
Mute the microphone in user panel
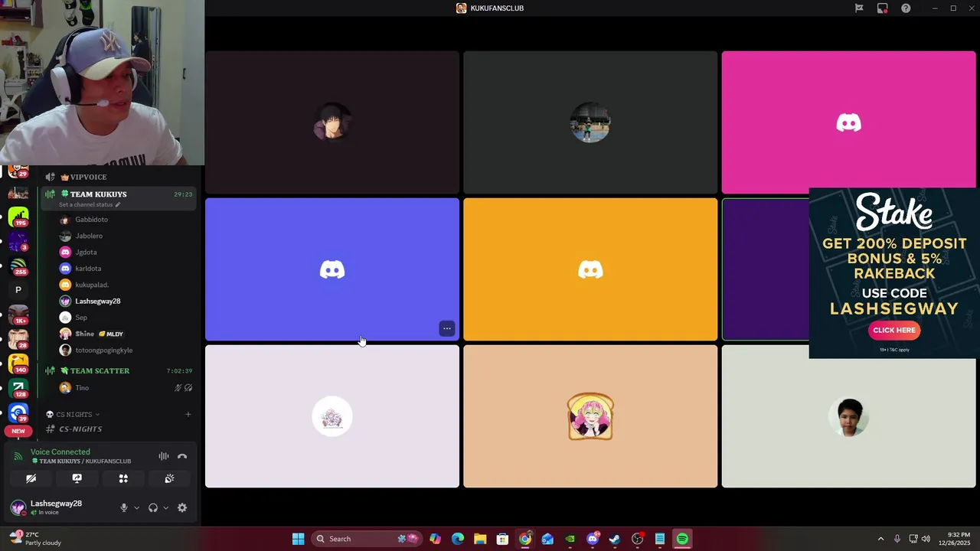[124, 507]
